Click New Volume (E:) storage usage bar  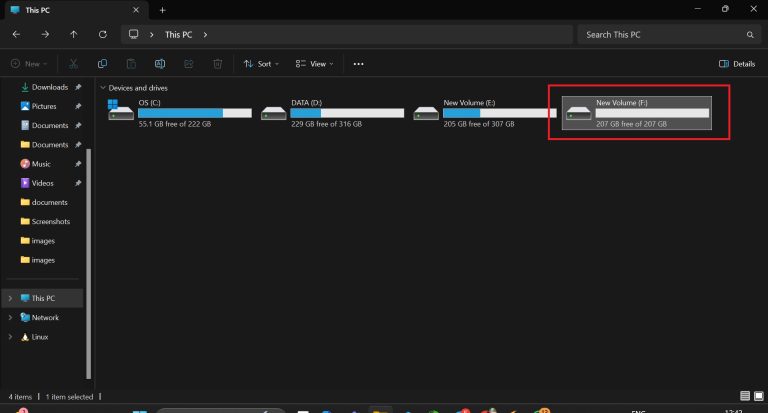(x=500, y=113)
